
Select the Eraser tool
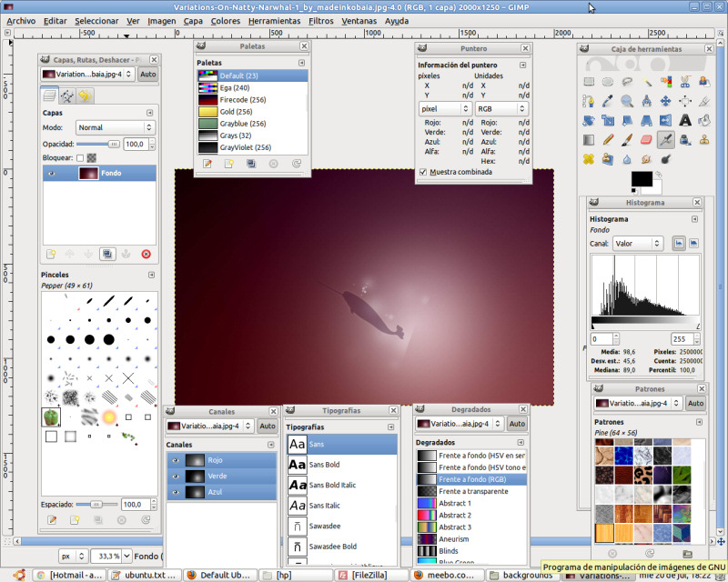pyautogui.click(x=647, y=140)
